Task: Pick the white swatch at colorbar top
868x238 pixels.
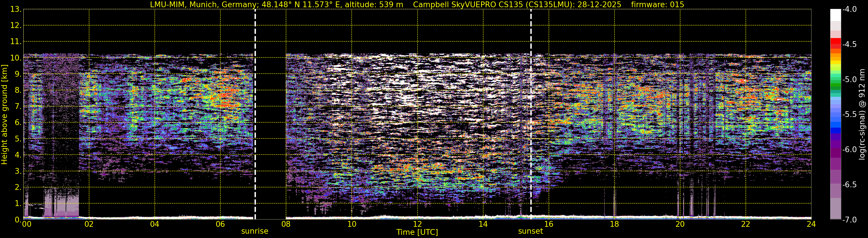Action: click(x=835, y=15)
